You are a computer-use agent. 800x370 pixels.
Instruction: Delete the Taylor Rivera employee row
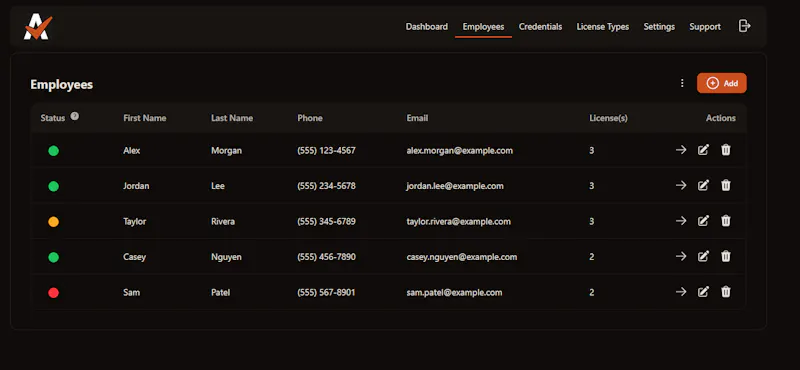tap(726, 221)
